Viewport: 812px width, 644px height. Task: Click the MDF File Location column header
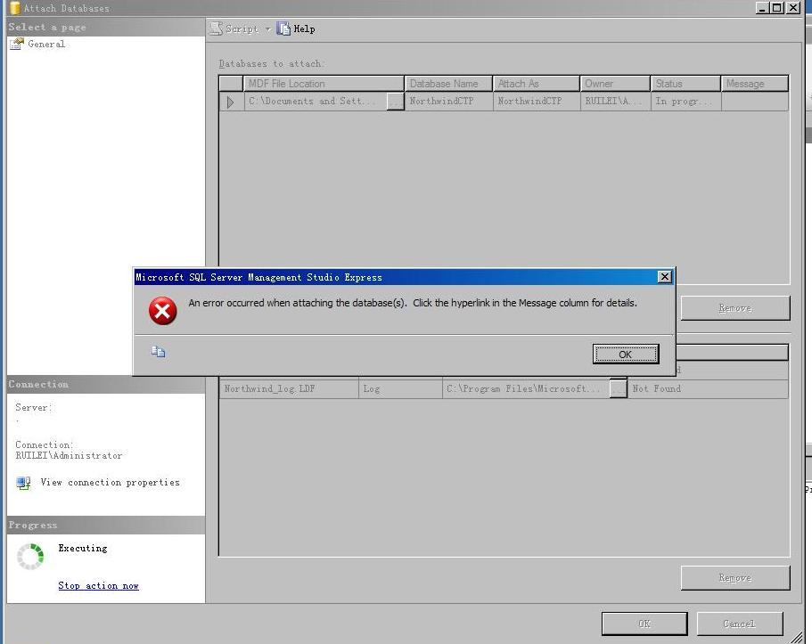(x=324, y=84)
